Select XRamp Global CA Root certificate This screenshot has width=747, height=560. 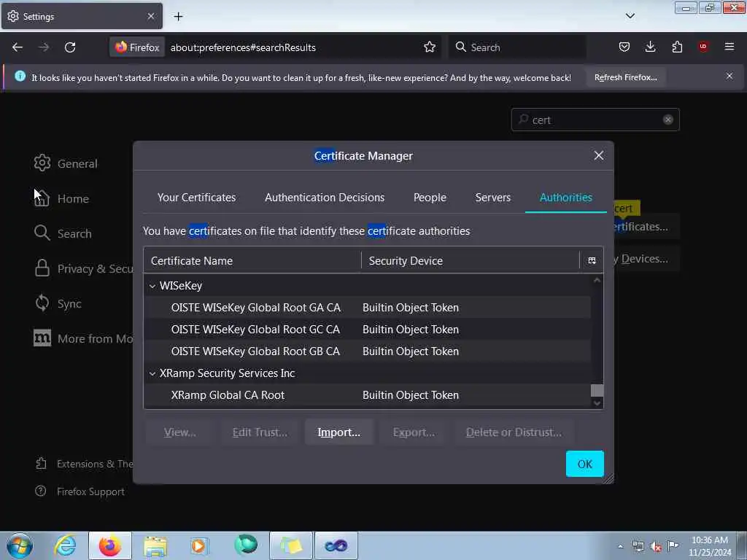368,395
